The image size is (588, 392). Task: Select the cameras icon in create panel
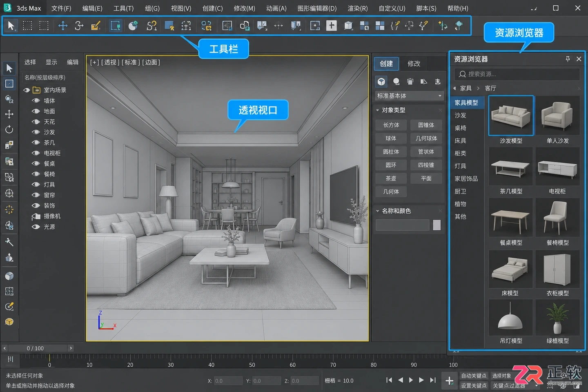pos(424,82)
